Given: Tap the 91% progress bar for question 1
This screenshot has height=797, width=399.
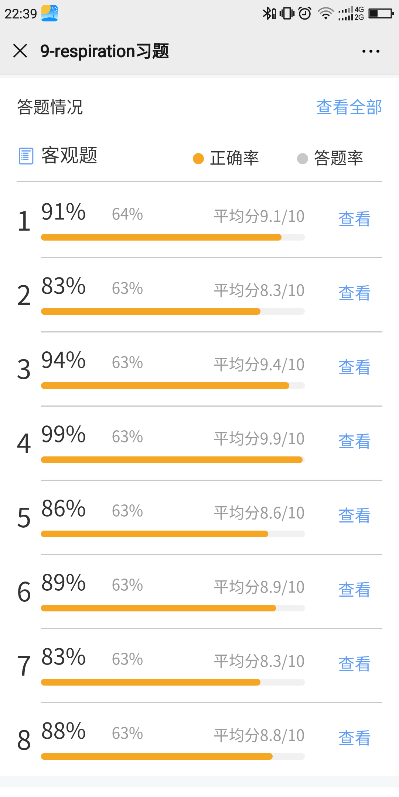Looking at the screenshot, I should 173,237.
